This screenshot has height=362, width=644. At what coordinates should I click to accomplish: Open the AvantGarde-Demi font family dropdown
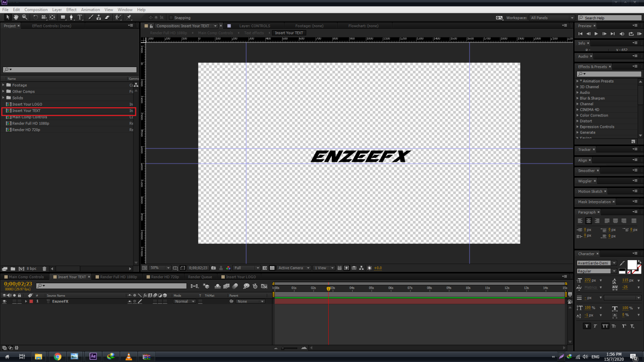596,263
